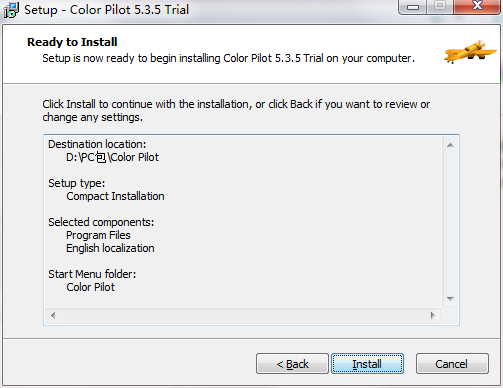Click the scroll up arrow in summary box
The width and height of the screenshot is (503, 388).
[x=450, y=145]
